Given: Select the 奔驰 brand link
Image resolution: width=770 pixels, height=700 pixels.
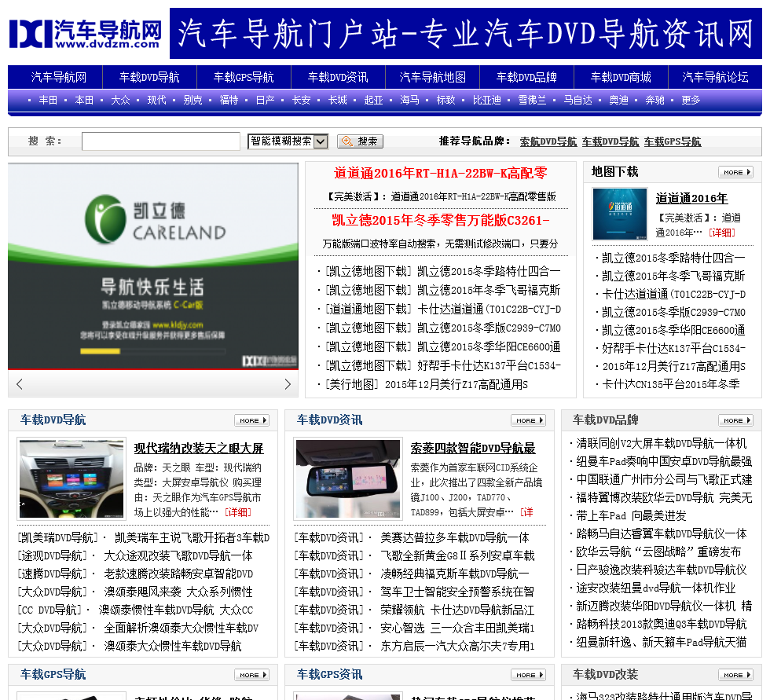Looking at the screenshot, I should [655, 100].
